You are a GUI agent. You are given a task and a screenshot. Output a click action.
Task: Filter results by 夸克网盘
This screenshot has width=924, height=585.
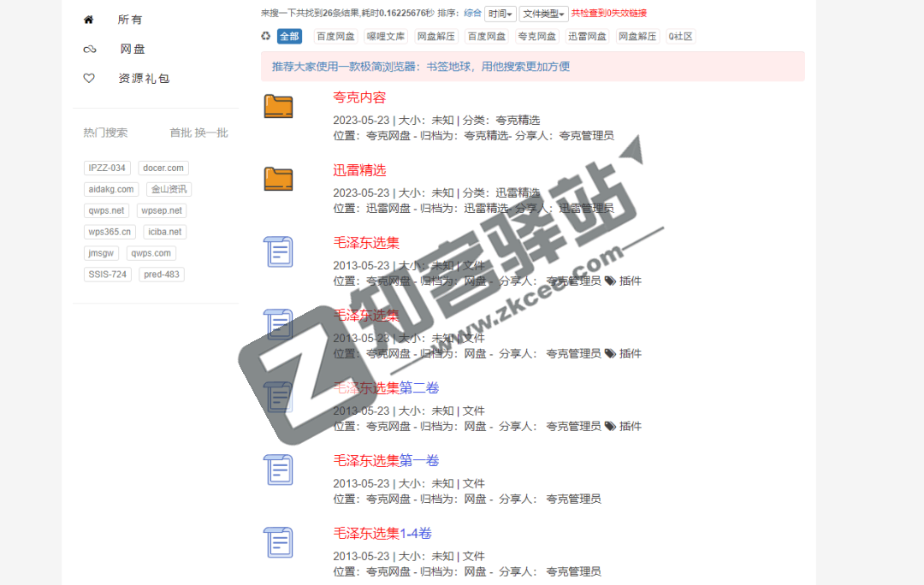[537, 36]
